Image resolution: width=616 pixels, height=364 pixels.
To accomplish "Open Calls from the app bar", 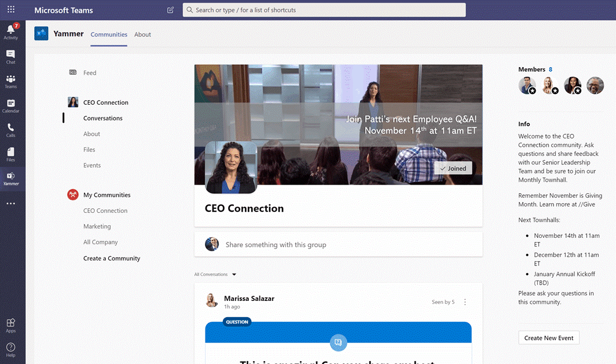I will click(10, 130).
